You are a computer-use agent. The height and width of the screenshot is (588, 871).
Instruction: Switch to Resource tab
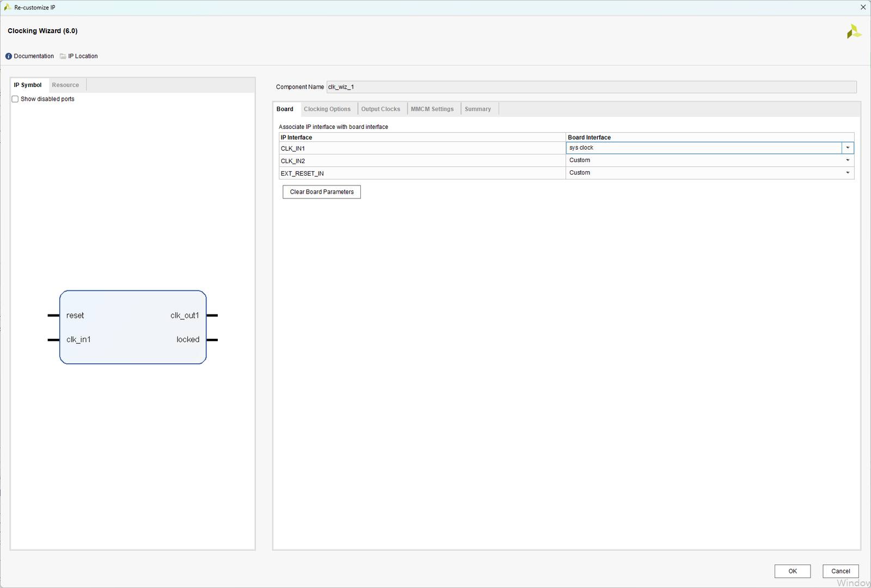(x=65, y=85)
